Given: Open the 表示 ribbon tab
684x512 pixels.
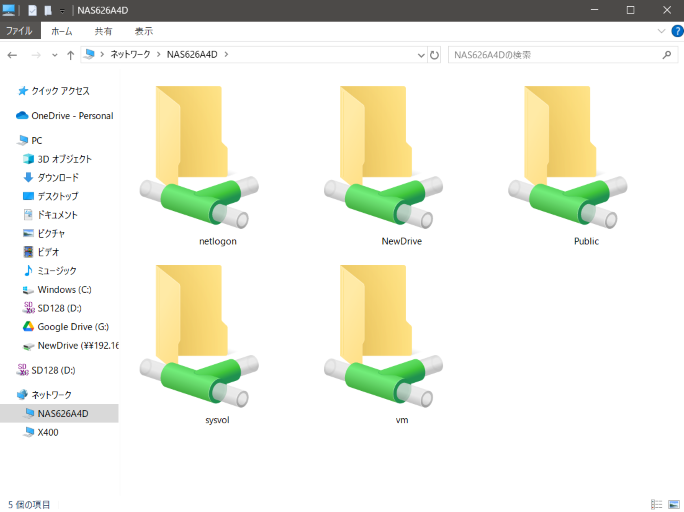Looking at the screenshot, I should (144, 31).
